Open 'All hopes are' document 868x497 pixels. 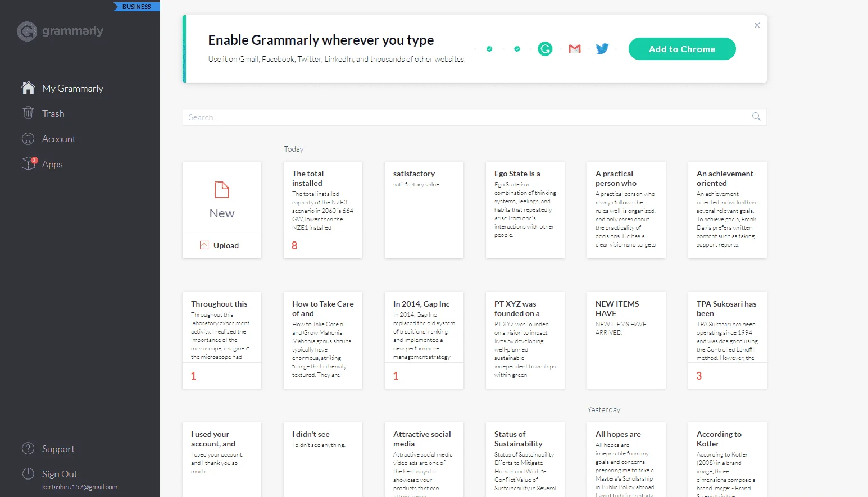[626, 459]
